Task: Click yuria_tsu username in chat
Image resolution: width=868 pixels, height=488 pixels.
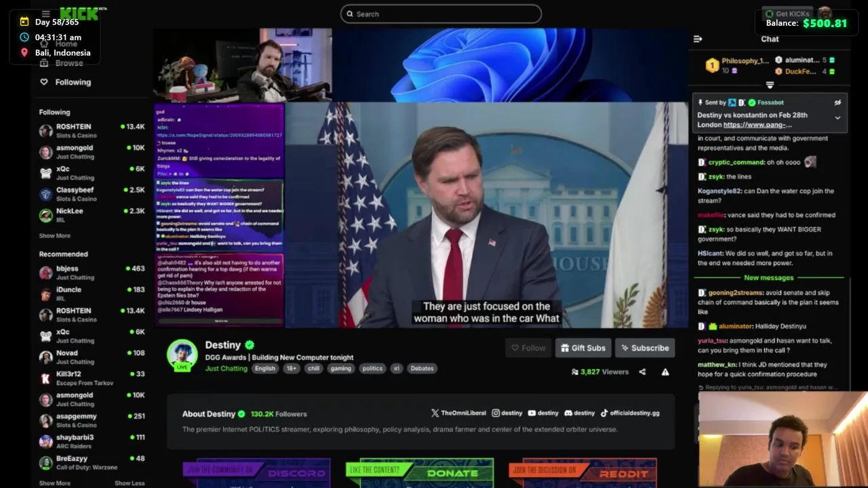Action: [x=713, y=341]
